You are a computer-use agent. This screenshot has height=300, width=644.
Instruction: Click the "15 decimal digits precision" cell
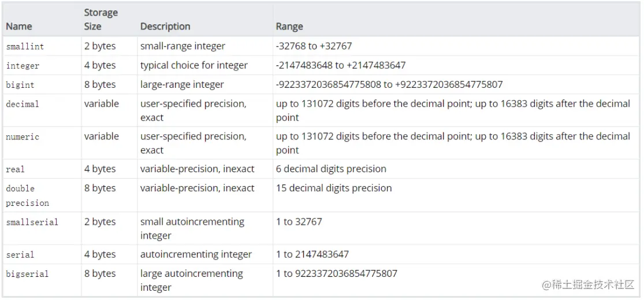pos(334,188)
